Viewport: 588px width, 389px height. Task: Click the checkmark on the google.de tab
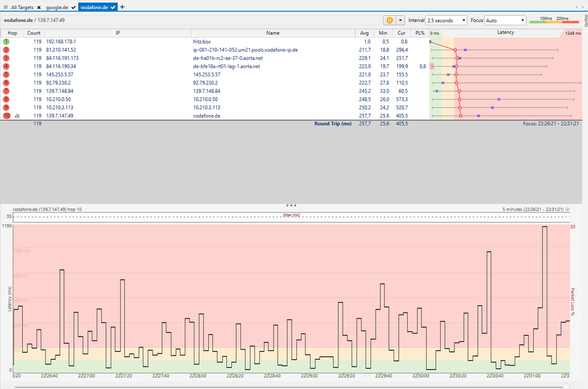pos(73,7)
